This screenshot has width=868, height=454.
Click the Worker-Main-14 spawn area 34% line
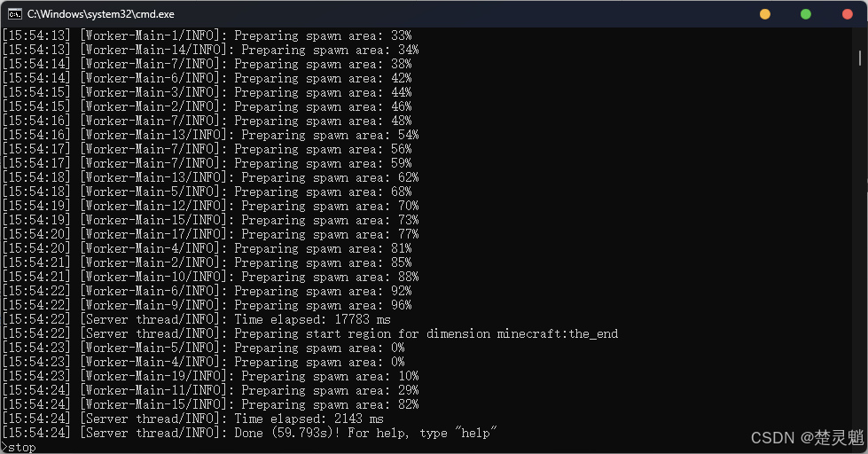tap(210, 50)
